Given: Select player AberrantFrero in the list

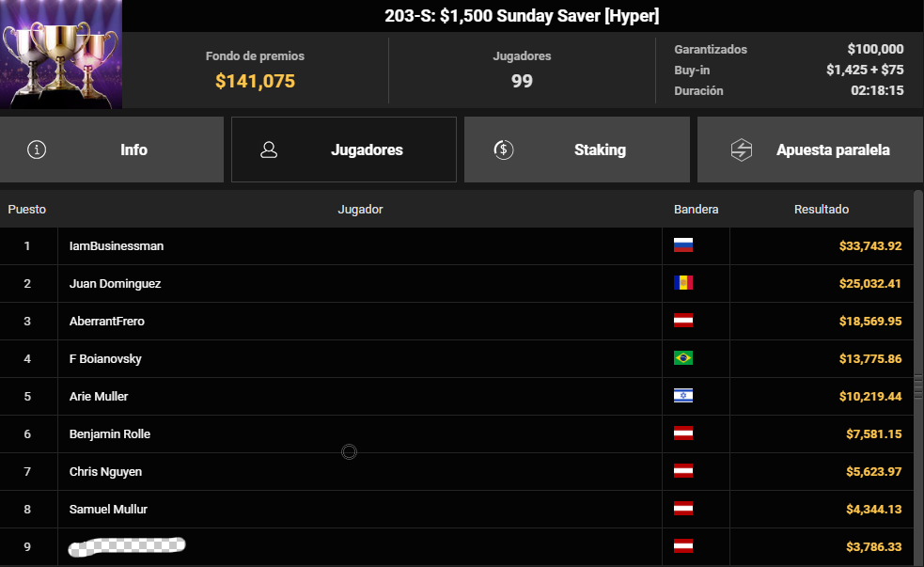Looking at the screenshot, I should (x=107, y=321).
